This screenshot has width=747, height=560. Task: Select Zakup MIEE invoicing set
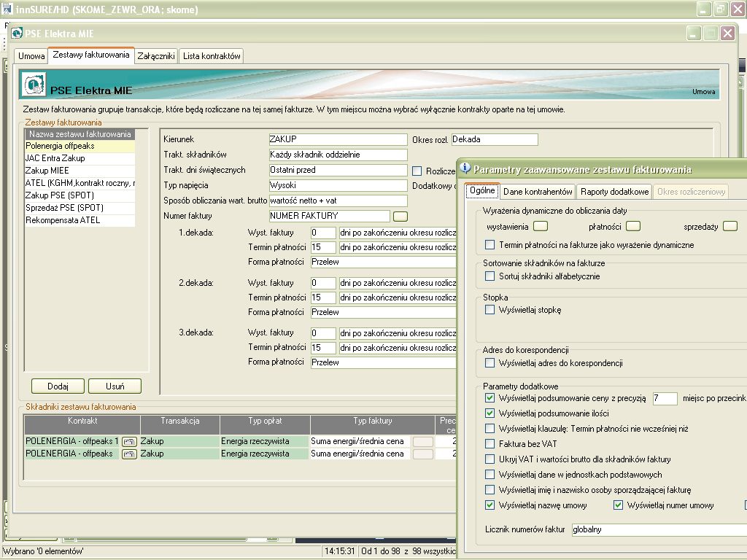click(x=80, y=171)
